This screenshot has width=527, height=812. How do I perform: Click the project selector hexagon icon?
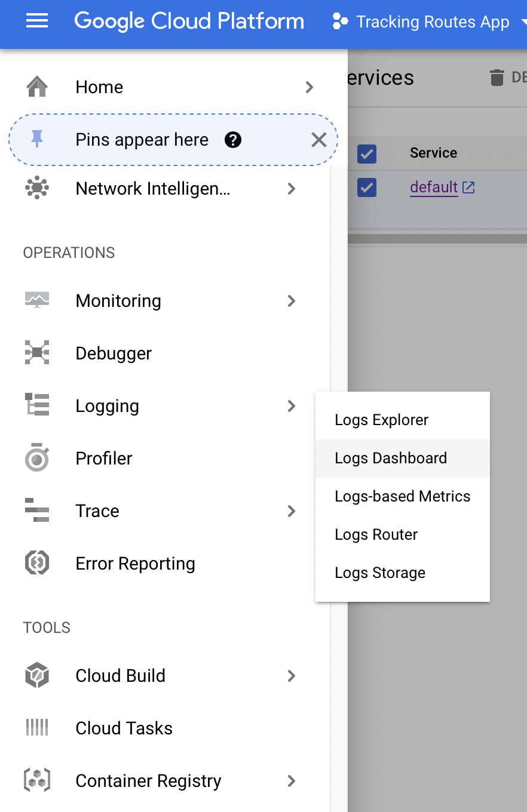click(339, 21)
